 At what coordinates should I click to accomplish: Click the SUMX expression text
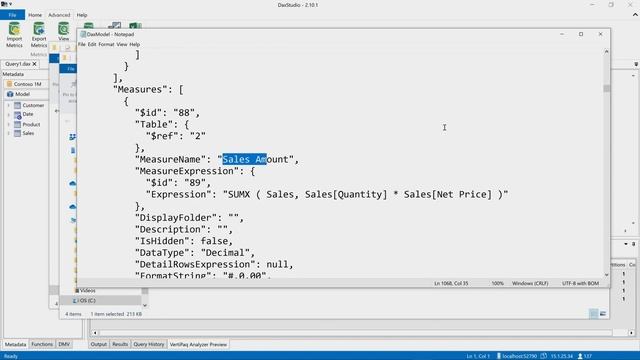(x=366, y=194)
